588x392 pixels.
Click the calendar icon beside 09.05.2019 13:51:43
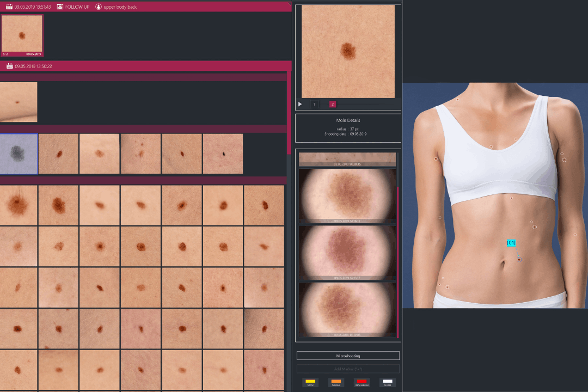9,7
